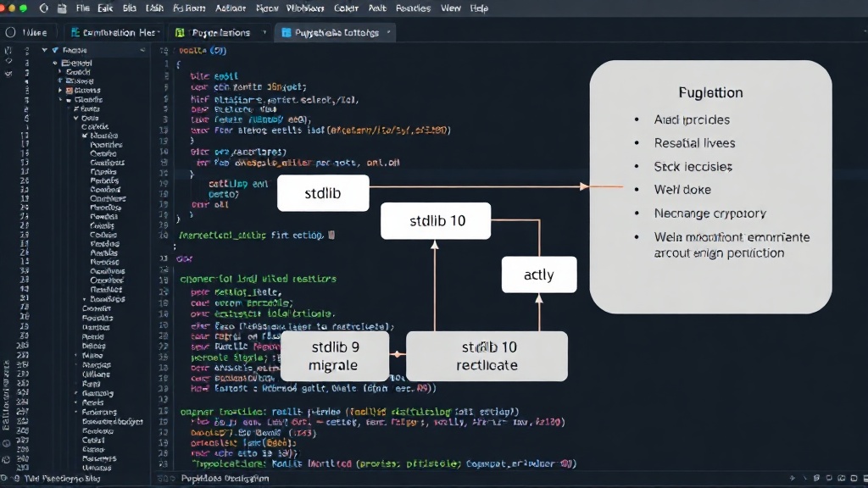Click the red folder icon in project tree
Image resolution: width=868 pixels, height=488 pixels.
(x=70, y=90)
